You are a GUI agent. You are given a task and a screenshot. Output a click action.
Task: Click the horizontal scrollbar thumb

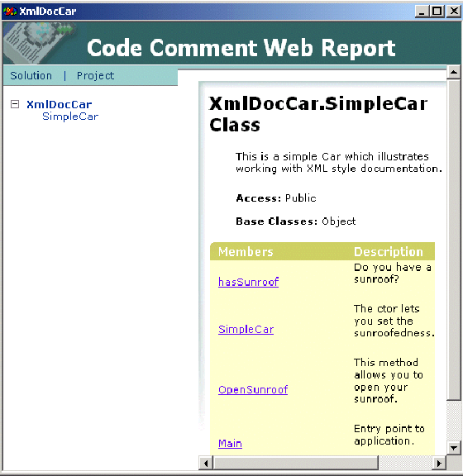(296, 464)
